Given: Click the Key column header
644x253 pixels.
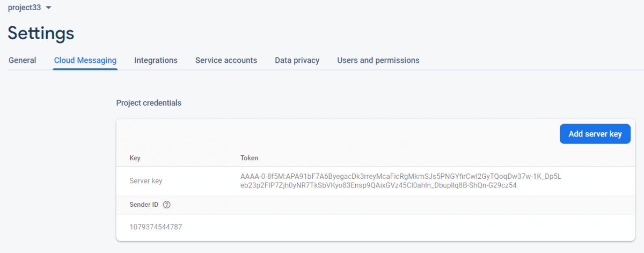Looking at the screenshot, I should 135,158.
